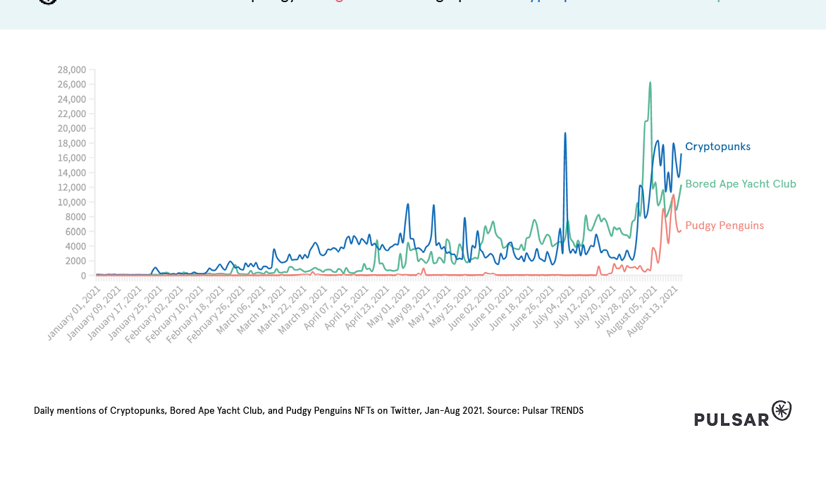Select the Pudgy Penguins series label

[x=724, y=226]
